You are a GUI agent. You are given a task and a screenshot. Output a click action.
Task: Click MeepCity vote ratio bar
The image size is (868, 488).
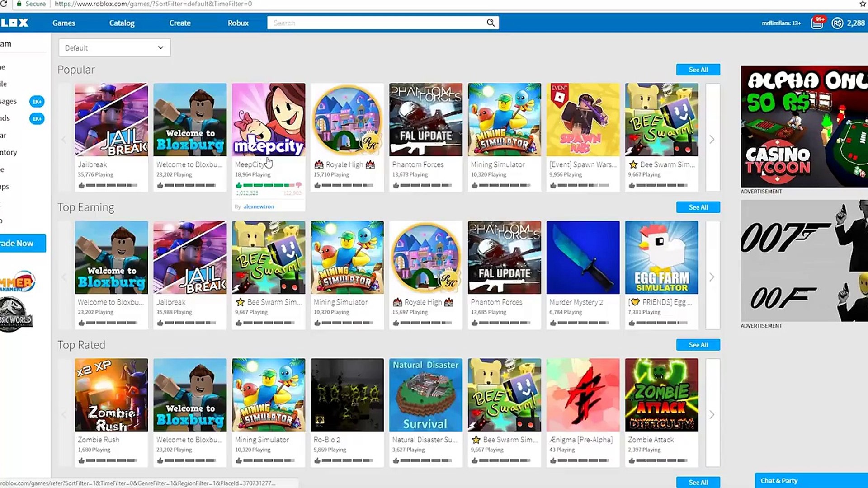click(x=269, y=185)
